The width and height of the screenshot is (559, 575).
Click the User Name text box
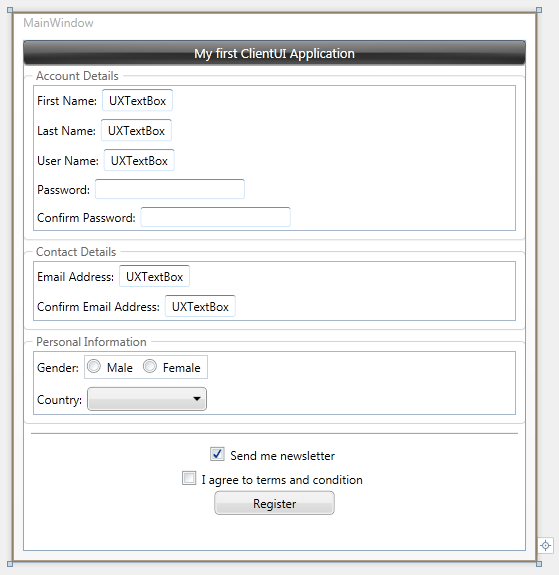[139, 160]
